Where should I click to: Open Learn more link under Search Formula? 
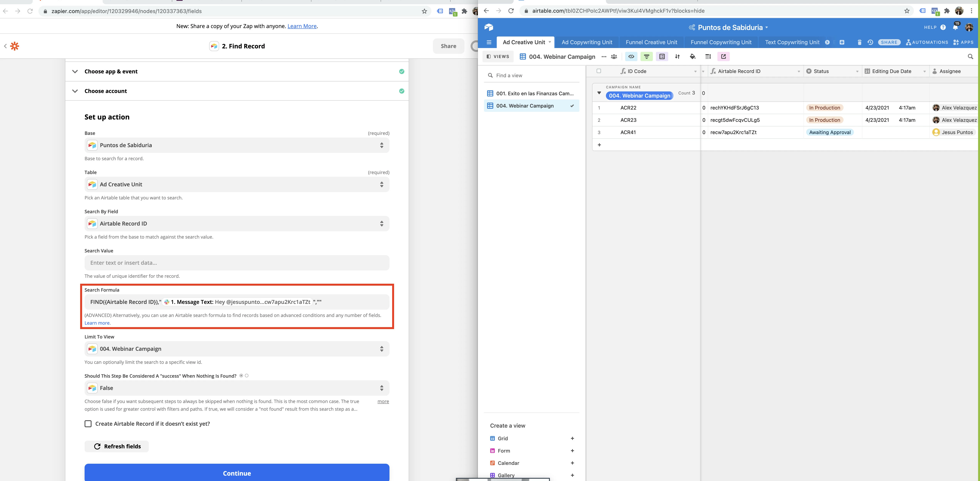(97, 323)
